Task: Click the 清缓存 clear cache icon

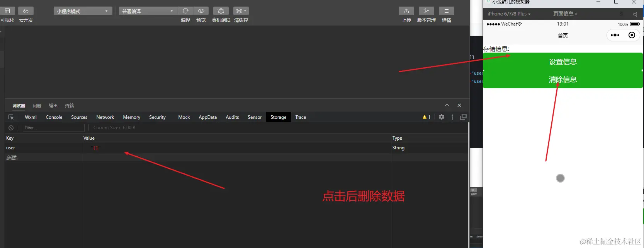Action: pyautogui.click(x=241, y=11)
